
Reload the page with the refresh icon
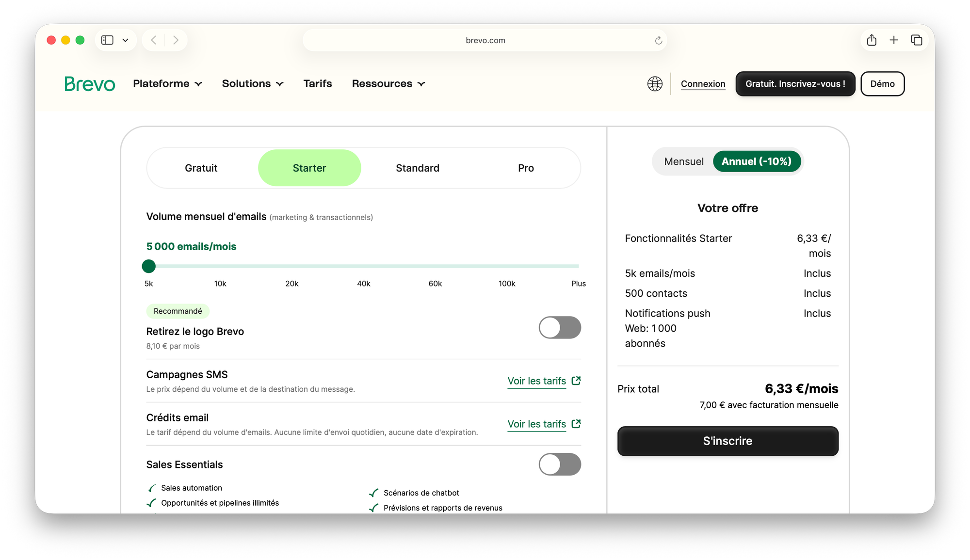click(x=658, y=40)
